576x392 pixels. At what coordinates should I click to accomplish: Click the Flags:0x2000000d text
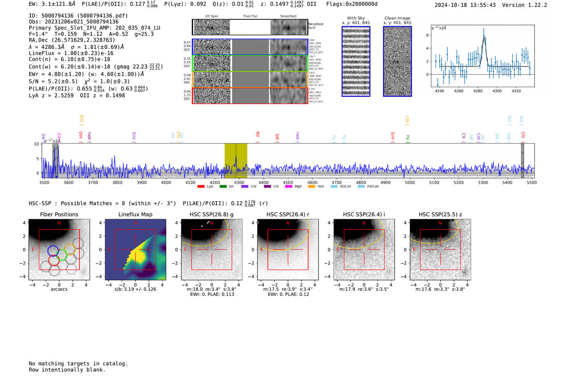352,4
